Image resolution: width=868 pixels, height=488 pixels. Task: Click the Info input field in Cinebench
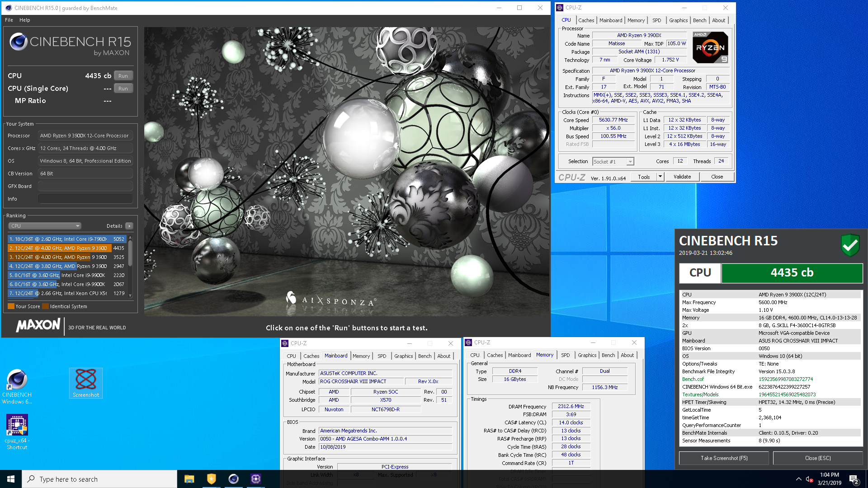85,199
